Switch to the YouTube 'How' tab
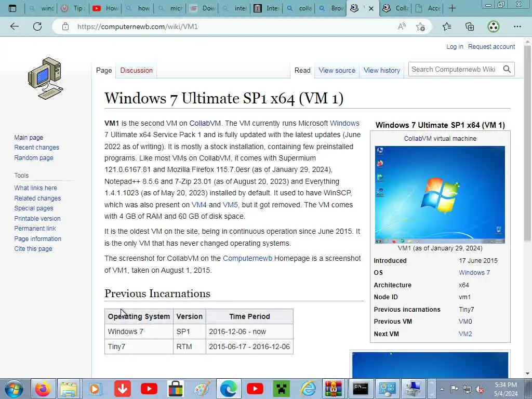532x399 pixels. coord(104,8)
